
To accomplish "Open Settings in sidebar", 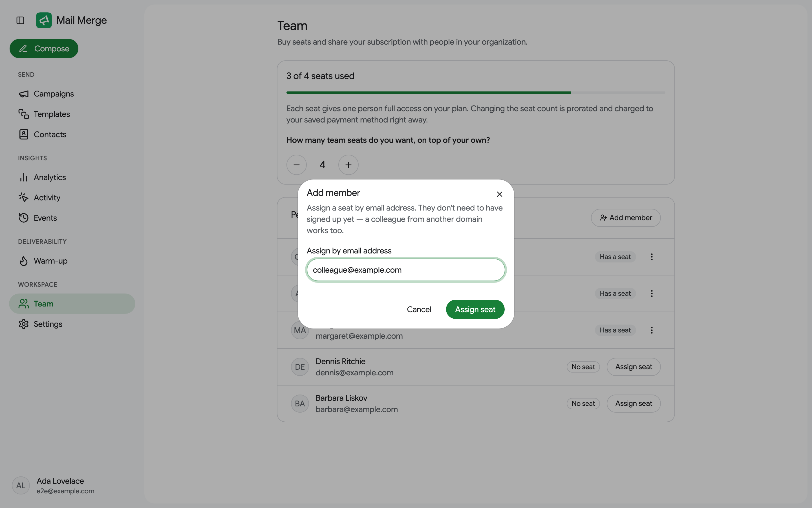I will point(72,324).
